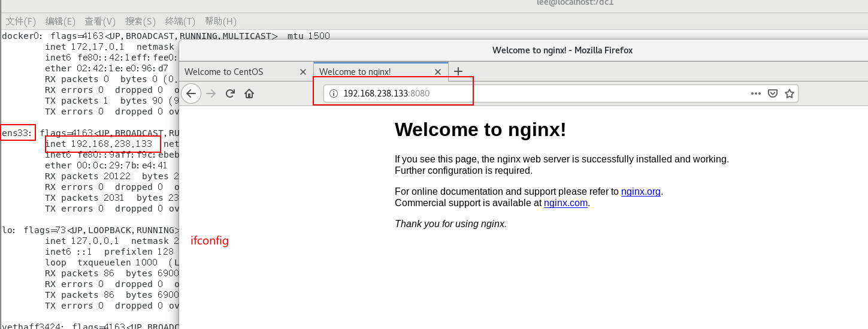Screen dimensions: 868x329
Task: Click the lo: loopback interface line
Action: (90, 230)
